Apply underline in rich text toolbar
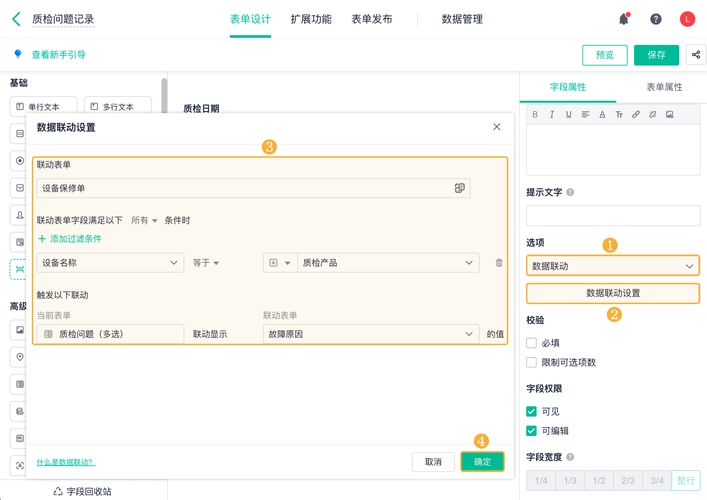This screenshot has height=500, width=707. 569,115
